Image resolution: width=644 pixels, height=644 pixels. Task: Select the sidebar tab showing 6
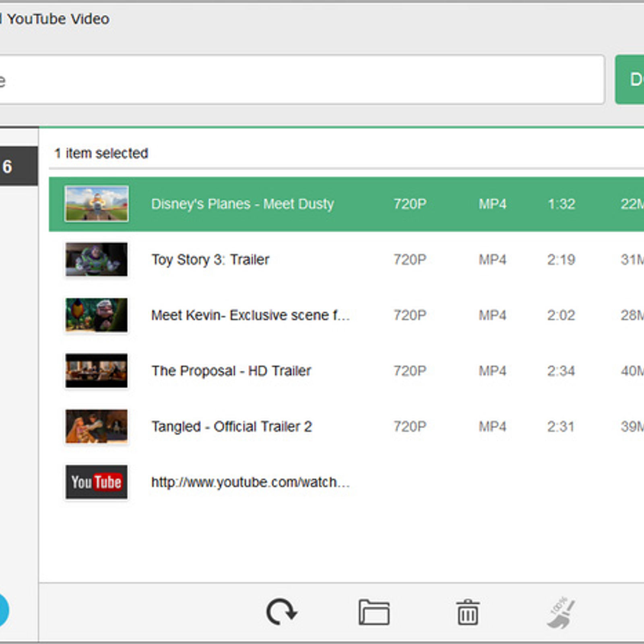tap(19, 166)
